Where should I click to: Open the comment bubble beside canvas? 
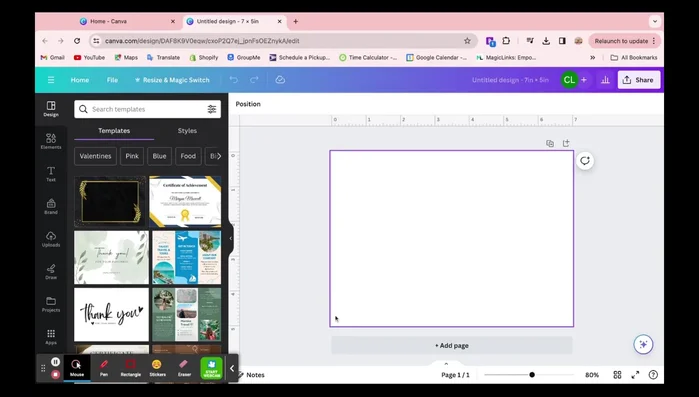(585, 161)
